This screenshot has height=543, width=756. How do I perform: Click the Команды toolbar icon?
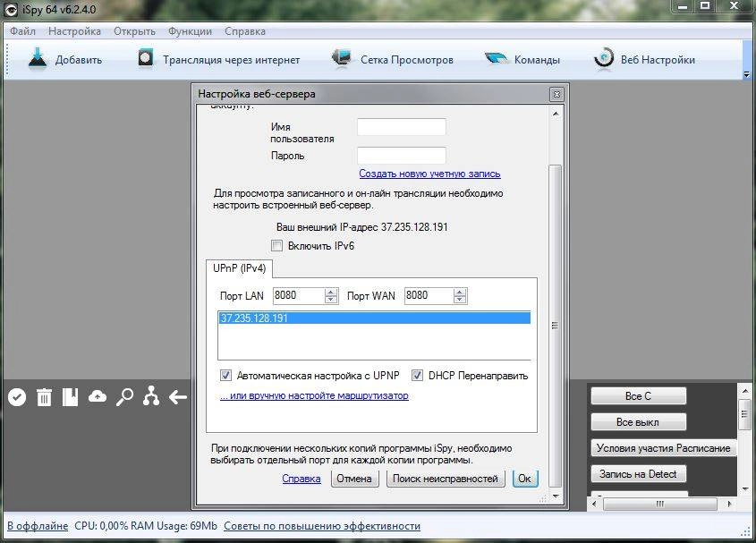pyautogui.click(x=497, y=59)
